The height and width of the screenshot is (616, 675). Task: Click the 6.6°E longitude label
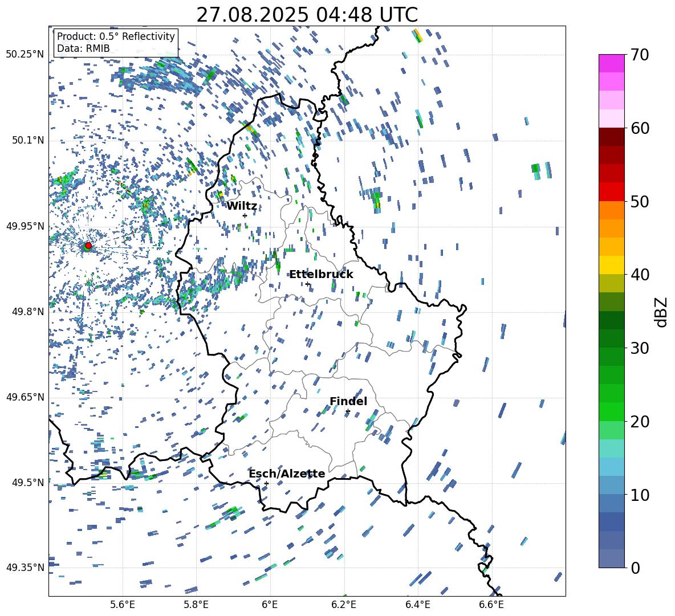tap(491, 605)
